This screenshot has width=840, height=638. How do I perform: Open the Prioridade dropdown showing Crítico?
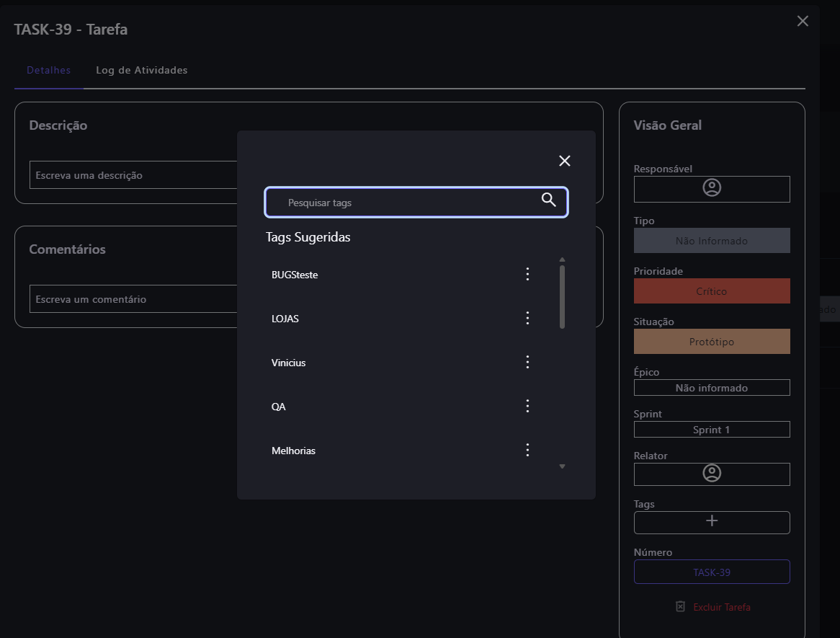tap(712, 291)
